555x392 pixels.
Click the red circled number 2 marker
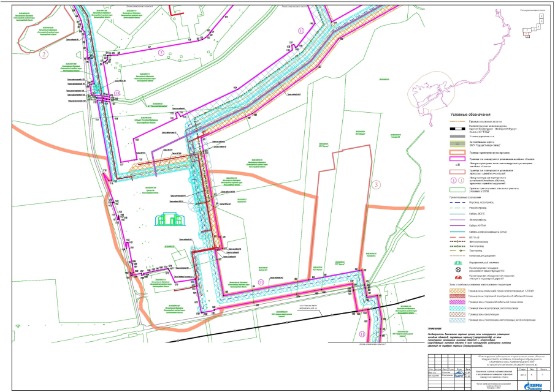click(x=44, y=53)
